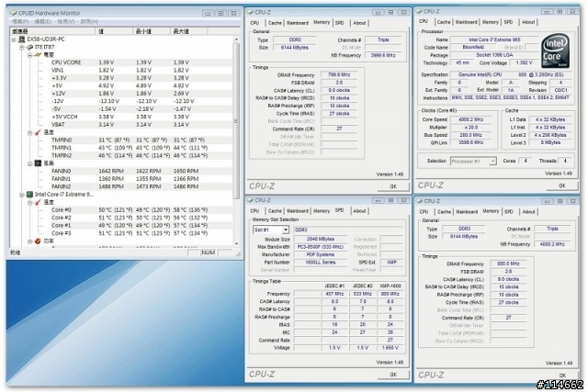This screenshot has height=392, width=588.
Task: Select the '+3.3V' row label
Action: point(59,78)
